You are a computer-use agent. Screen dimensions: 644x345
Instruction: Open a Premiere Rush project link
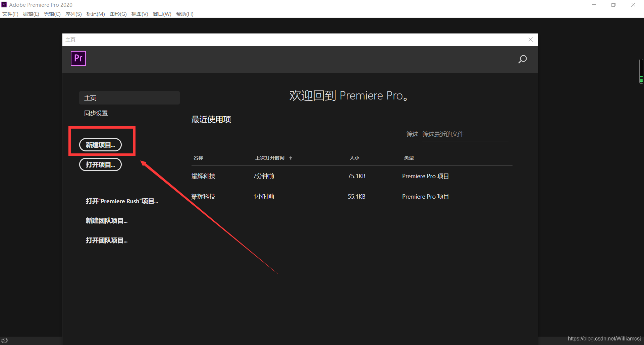(x=122, y=201)
